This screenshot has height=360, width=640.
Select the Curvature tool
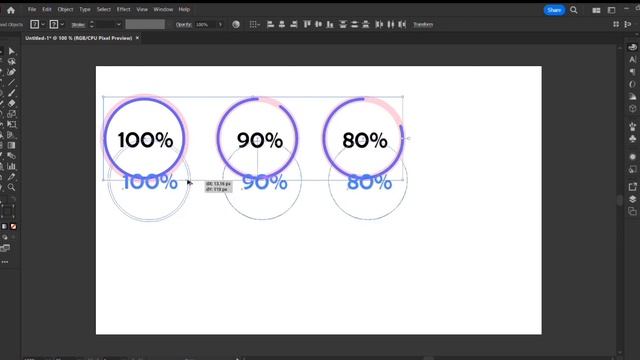tap(11, 72)
